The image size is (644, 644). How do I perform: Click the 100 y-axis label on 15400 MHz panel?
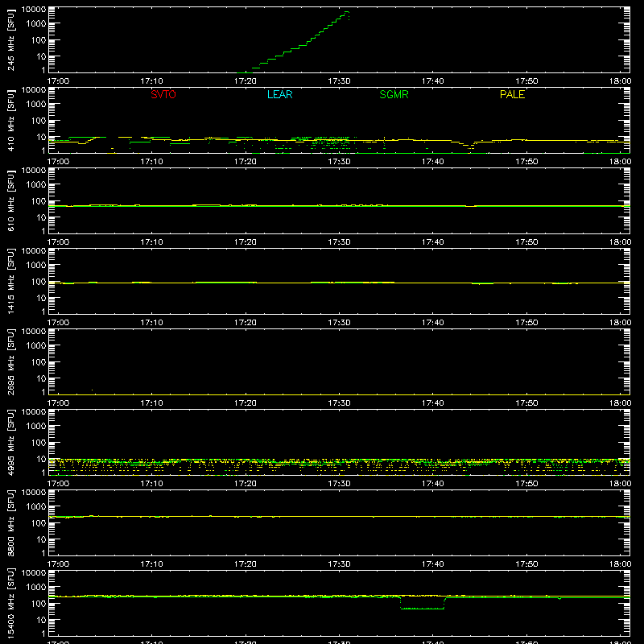pyautogui.click(x=39, y=604)
